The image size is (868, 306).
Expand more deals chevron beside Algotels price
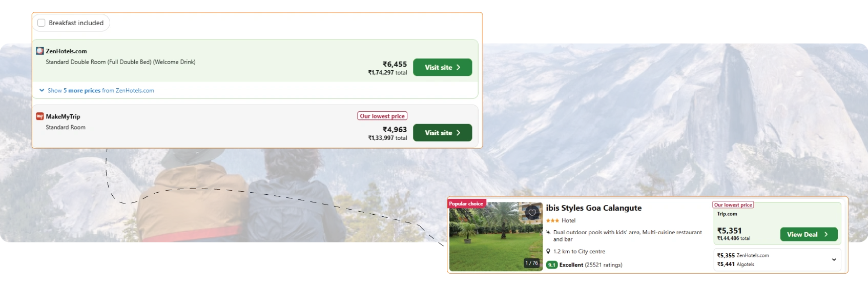834,260
